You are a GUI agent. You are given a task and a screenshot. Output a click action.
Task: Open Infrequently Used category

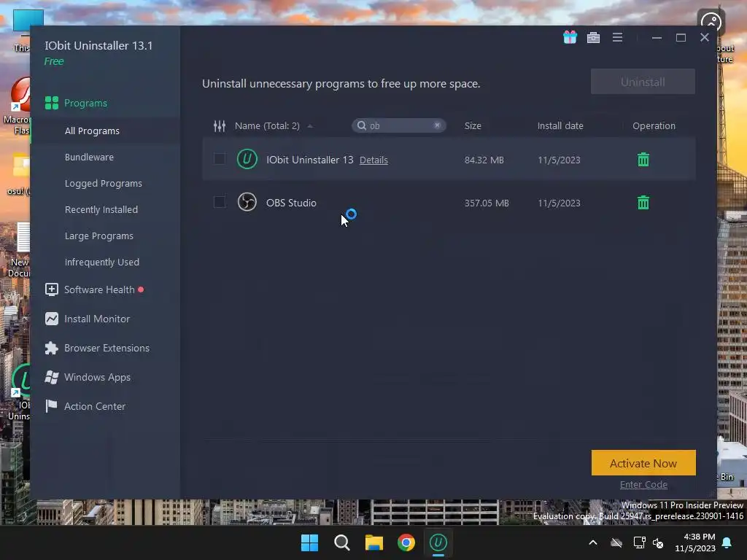(x=102, y=262)
